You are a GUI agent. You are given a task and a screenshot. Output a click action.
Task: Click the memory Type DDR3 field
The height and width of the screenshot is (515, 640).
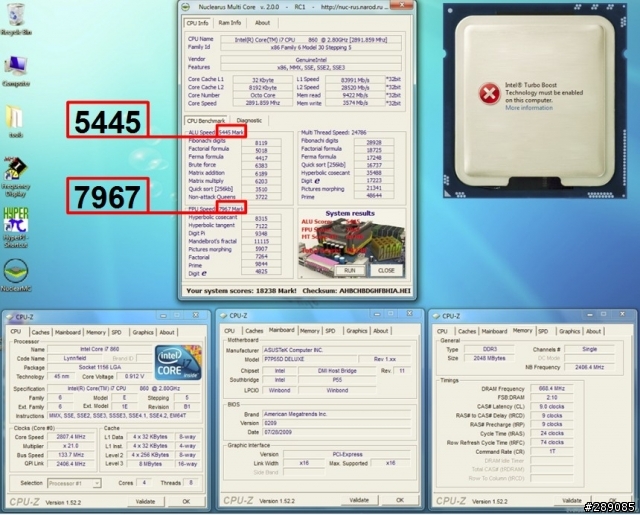click(x=489, y=349)
